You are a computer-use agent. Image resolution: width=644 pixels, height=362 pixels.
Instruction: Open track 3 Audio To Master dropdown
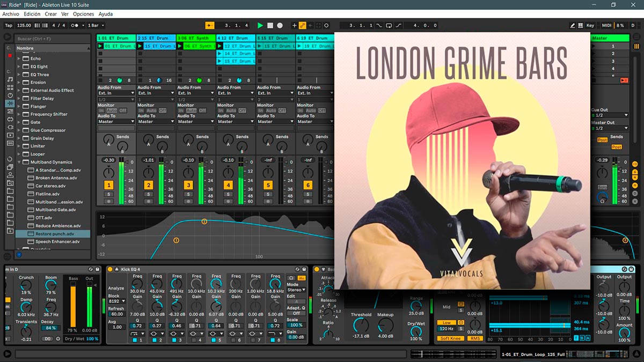tap(195, 122)
